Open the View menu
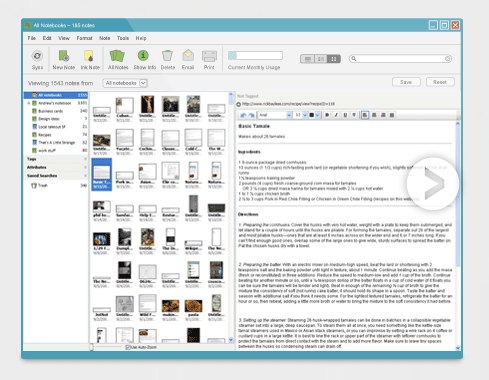Image resolution: width=489 pixels, height=380 pixels. (64, 38)
